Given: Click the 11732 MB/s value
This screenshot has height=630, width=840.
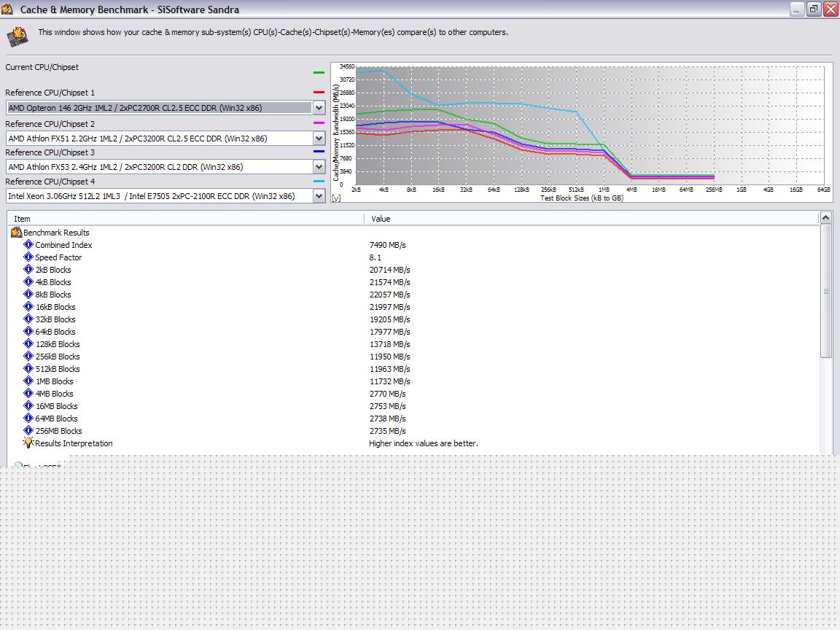Looking at the screenshot, I should (389, 381).
